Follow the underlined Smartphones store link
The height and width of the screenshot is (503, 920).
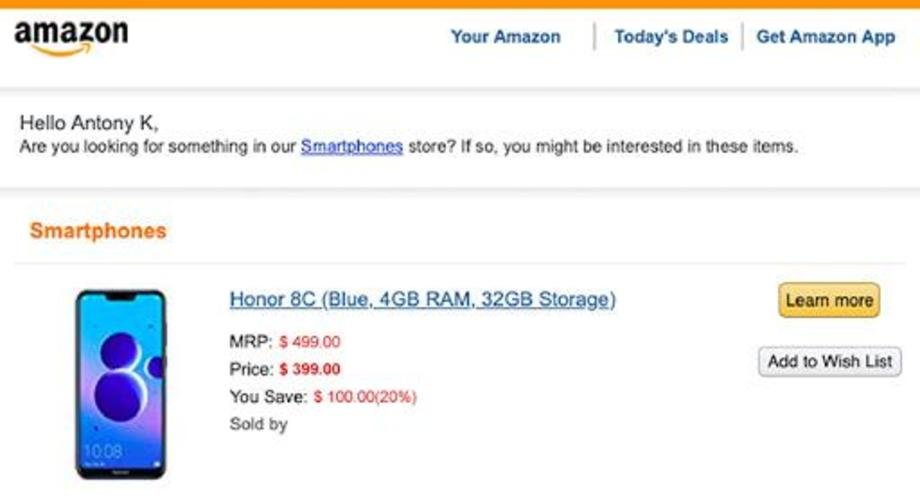coord(351,146)
